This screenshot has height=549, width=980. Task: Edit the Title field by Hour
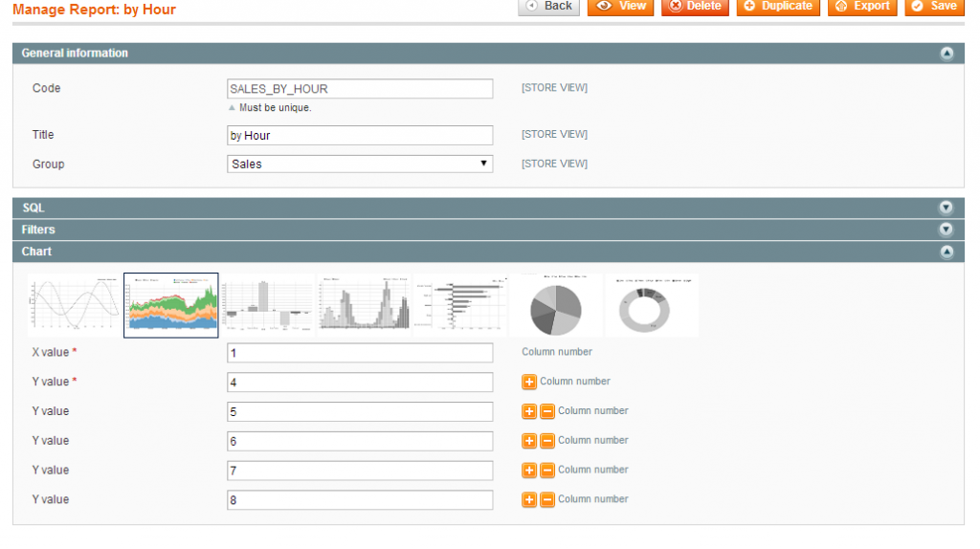click(x=360, y=136)
